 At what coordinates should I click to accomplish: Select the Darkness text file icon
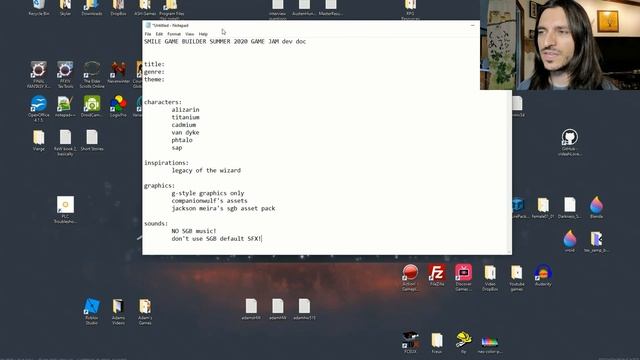tap(570, 207)
